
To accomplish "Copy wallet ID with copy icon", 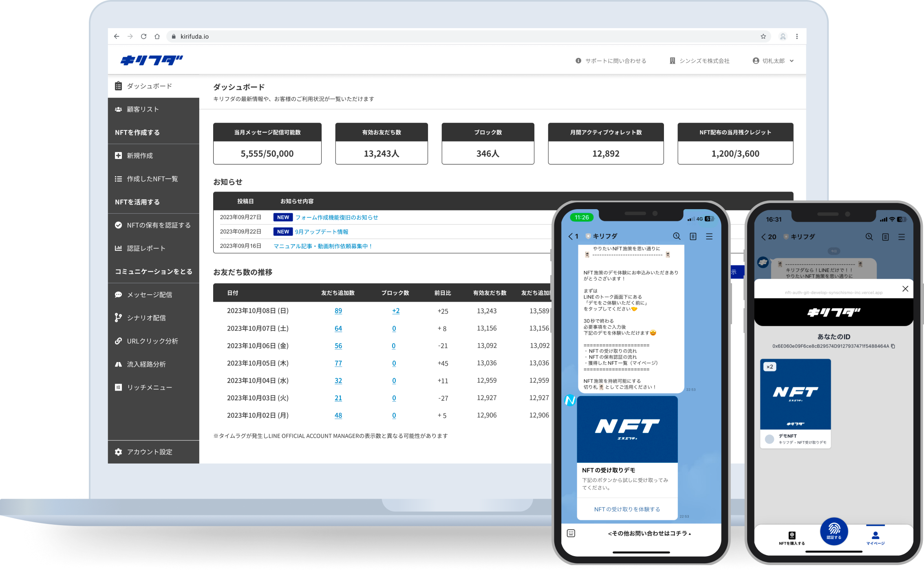I will point(893,346).
